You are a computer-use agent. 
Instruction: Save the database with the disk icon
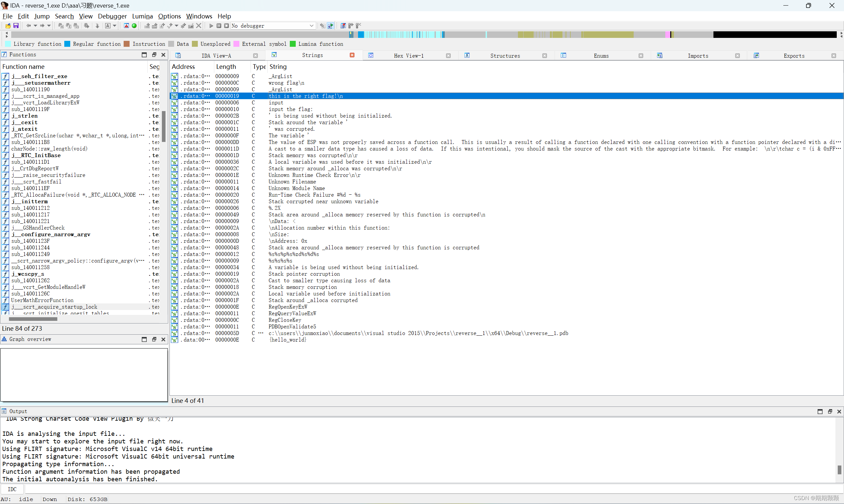15,25
